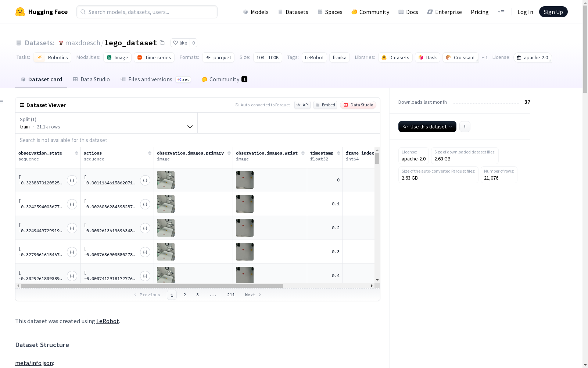Open the left sidebar table of contents icon

click(x=2, y=102)
